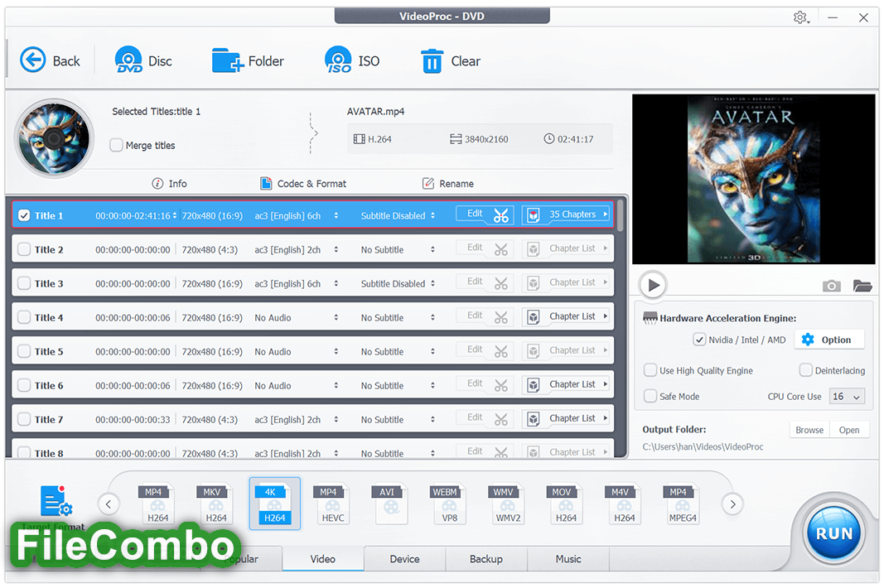The width and height of the screenshot is (884, 588).
Task: Click the title list vertical scrollbar
Action: pyautogui.click(x=621, y=215)
